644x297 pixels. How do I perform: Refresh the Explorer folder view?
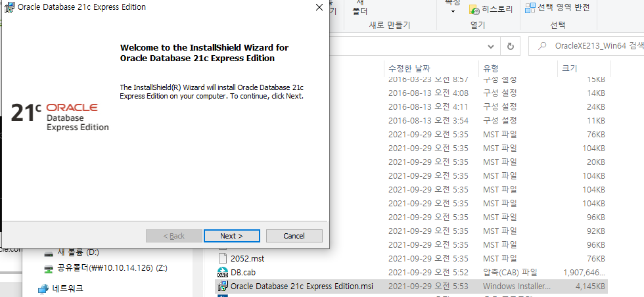[x=511, y=46]
